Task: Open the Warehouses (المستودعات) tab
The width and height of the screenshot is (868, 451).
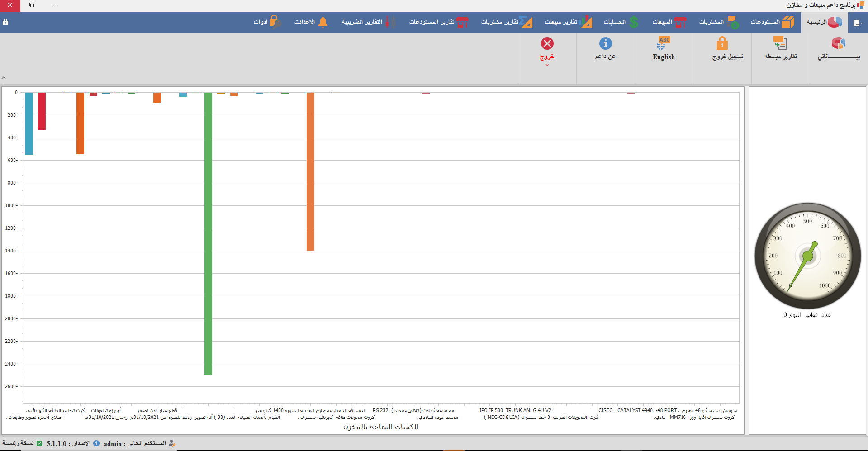Action: tap(772, 22)
